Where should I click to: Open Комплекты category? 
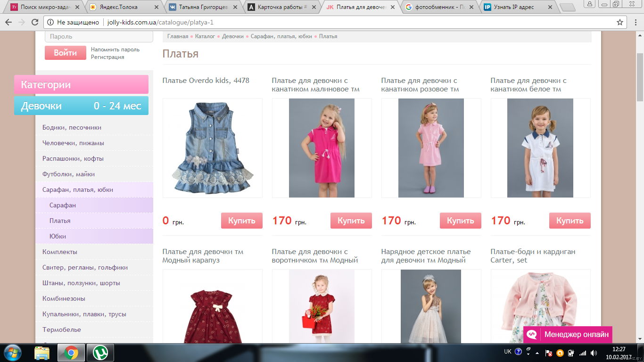pyautogui.click(x=94, y=252)
